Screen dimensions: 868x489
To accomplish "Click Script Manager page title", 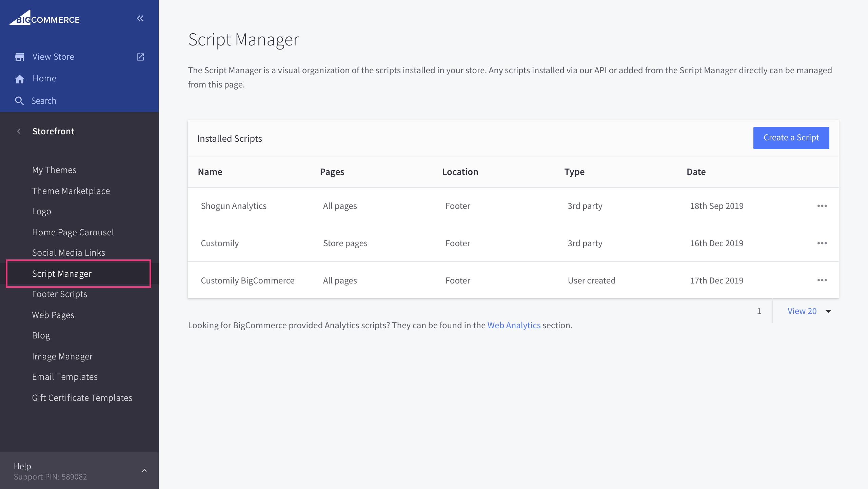I will tap(243, 40).
